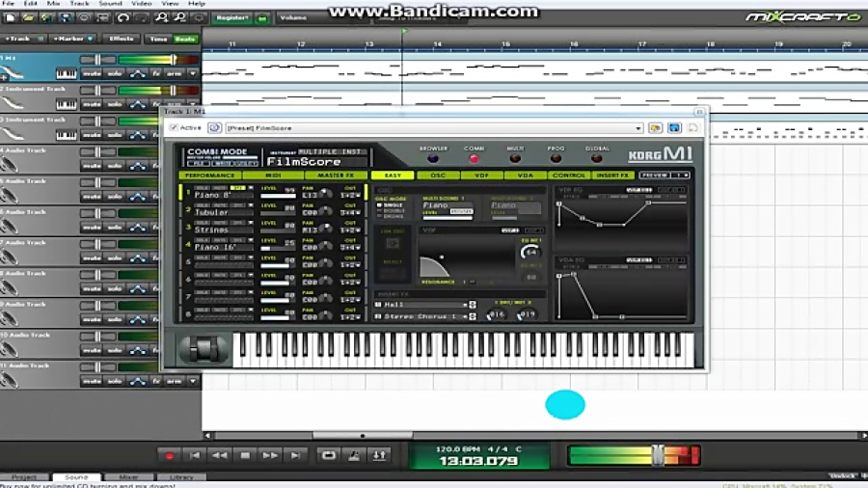Mute track 11 Audio Track

[x=92, y=381]
